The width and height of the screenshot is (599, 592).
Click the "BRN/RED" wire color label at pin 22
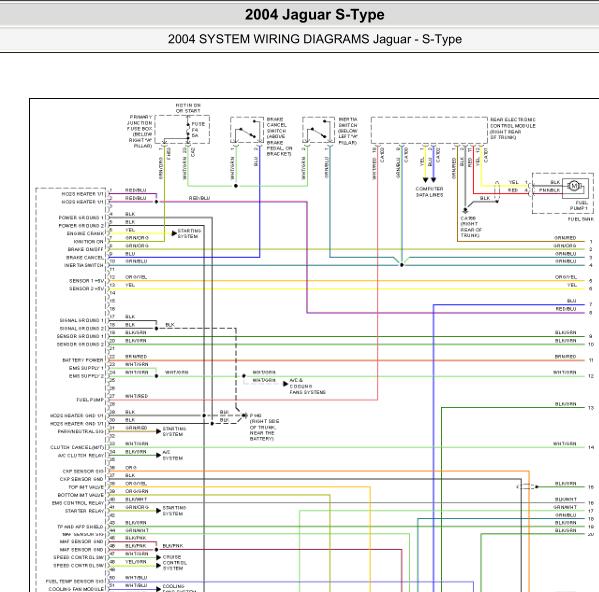[x=136, y=356]
